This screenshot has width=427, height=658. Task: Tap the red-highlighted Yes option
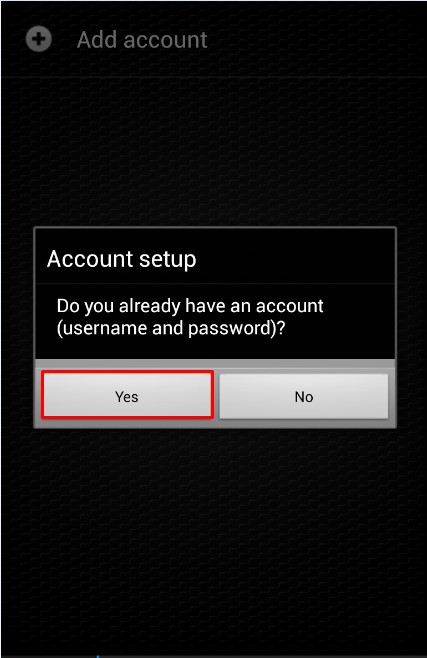coord(128,395)
